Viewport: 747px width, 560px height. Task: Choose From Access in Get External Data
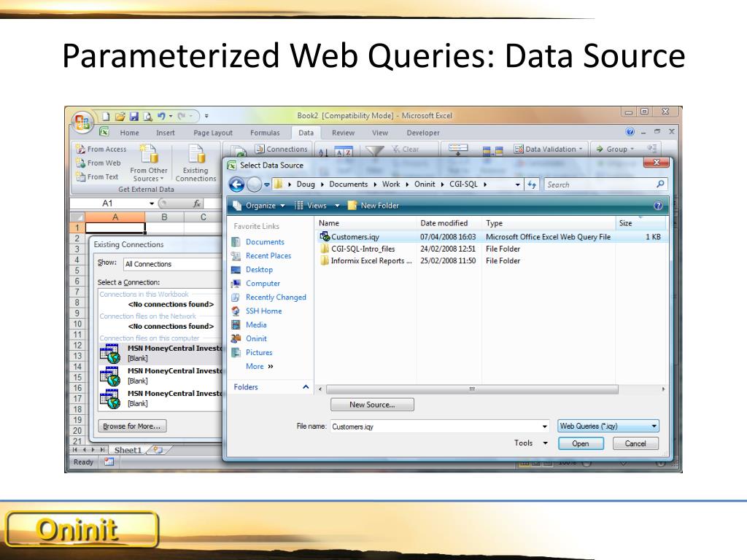pyautogui.click(x=101, y=149)
